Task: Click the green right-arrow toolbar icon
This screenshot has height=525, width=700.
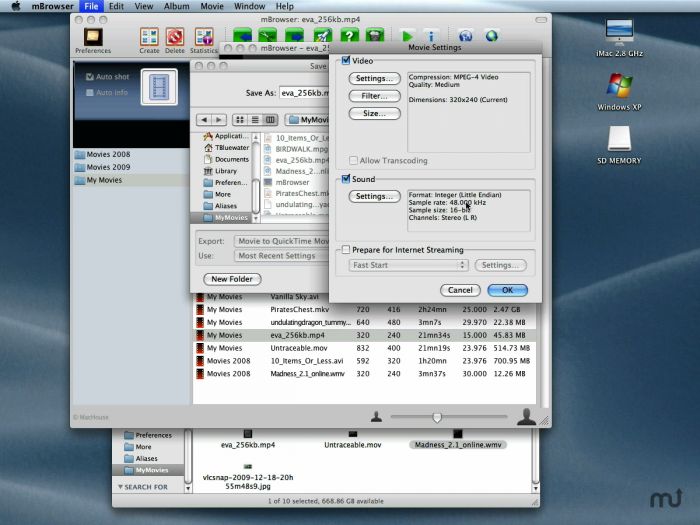Action: 295,35
